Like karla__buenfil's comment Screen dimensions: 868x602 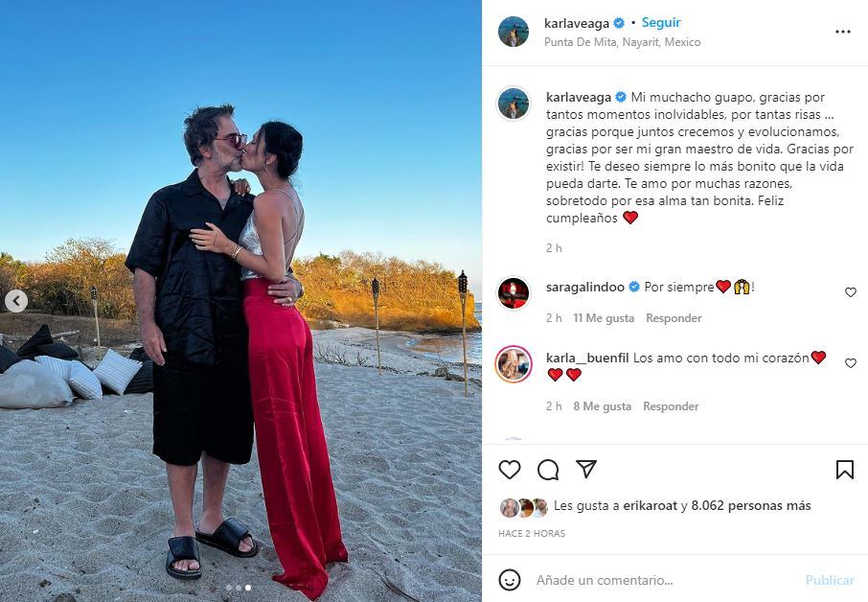coord(851,362)
